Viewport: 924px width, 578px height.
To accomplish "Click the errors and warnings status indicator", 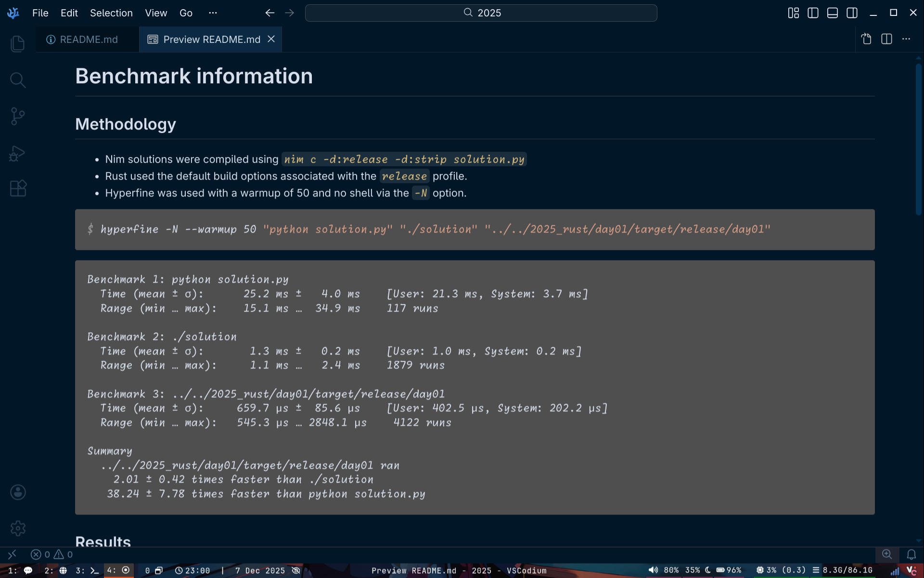I will pos(51,554).
